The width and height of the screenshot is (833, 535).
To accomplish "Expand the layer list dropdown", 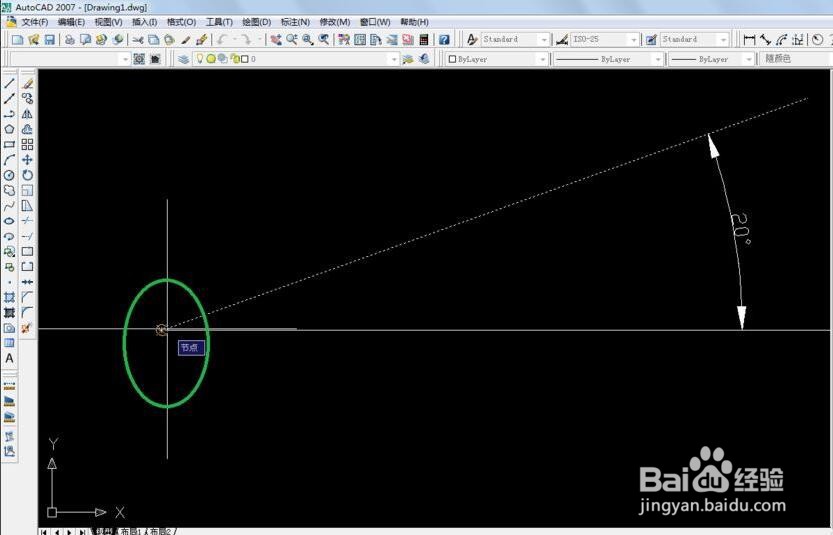I will click(x=394, y=59).
